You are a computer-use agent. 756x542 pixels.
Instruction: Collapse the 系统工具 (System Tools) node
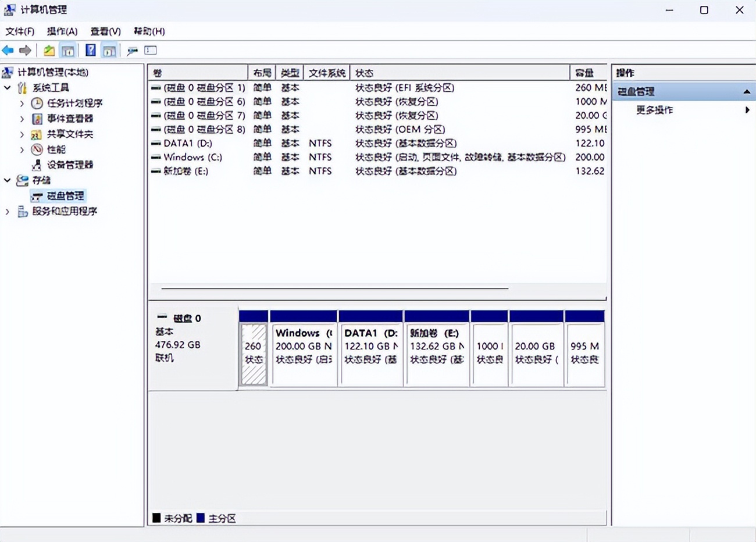[x=8, y=88]
